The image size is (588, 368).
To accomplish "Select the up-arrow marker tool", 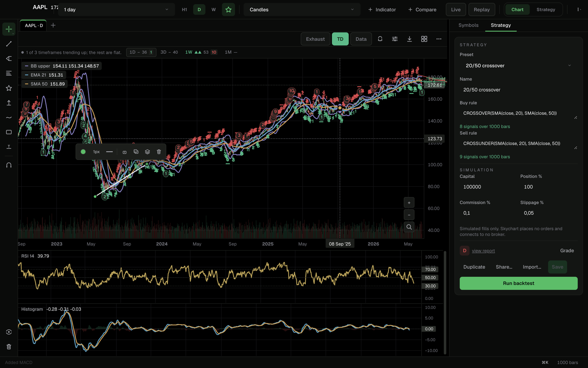I will click(9, 103).
